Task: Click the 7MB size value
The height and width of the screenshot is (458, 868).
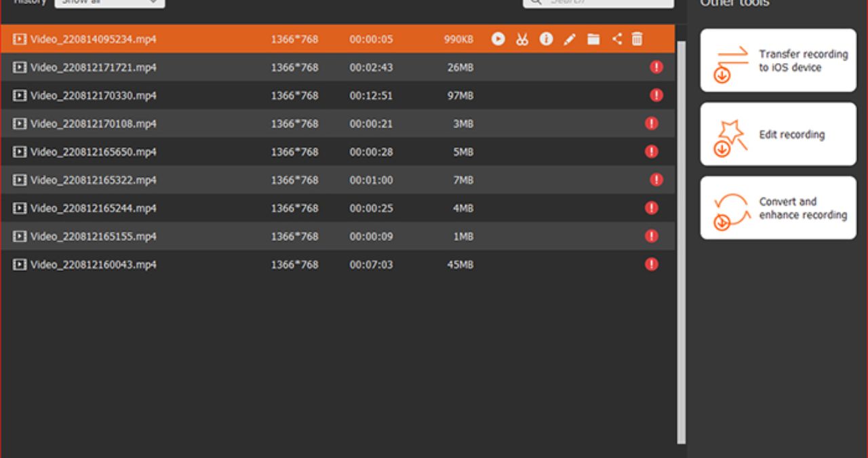Action: click(x=463, y=180)
